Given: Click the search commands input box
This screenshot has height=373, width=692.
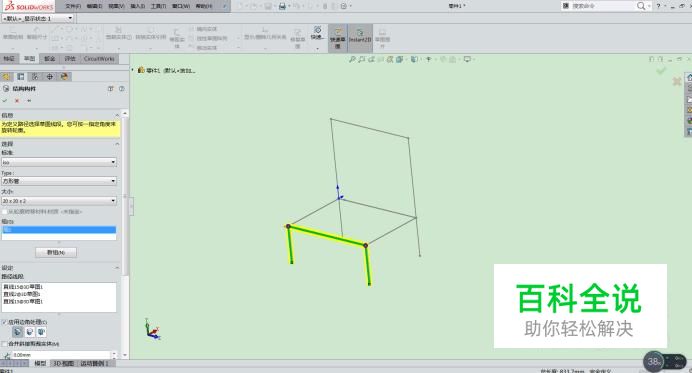Looking at the screenshot, I should (603, 6).
